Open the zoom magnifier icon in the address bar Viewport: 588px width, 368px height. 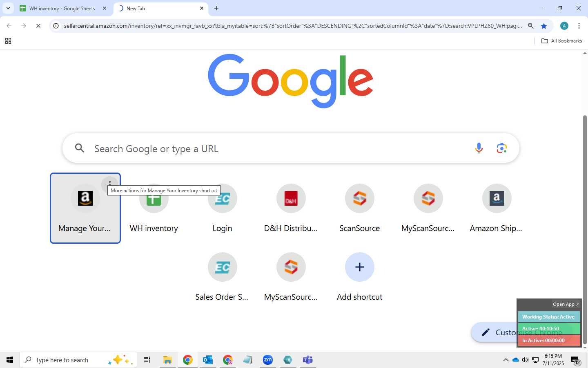coord(531,26)
